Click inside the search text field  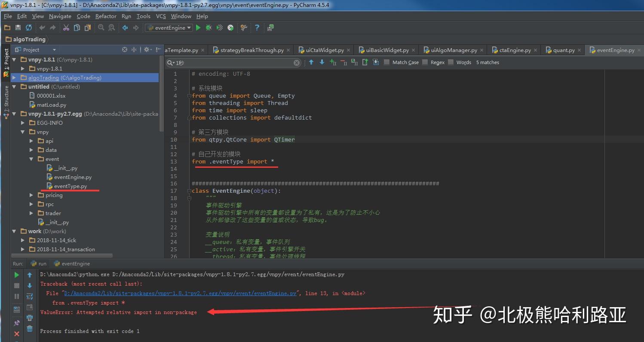(234, 63)
